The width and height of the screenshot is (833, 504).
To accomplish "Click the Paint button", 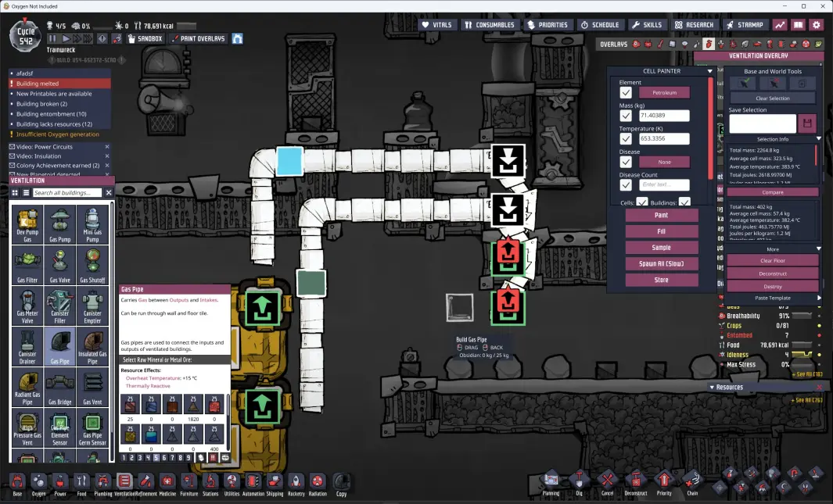I will click(661, 215).
